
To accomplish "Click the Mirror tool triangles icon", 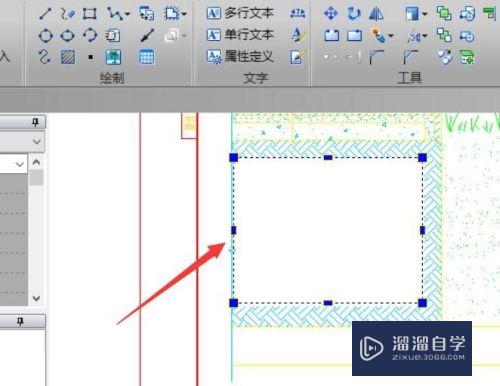I will [376, 14].
